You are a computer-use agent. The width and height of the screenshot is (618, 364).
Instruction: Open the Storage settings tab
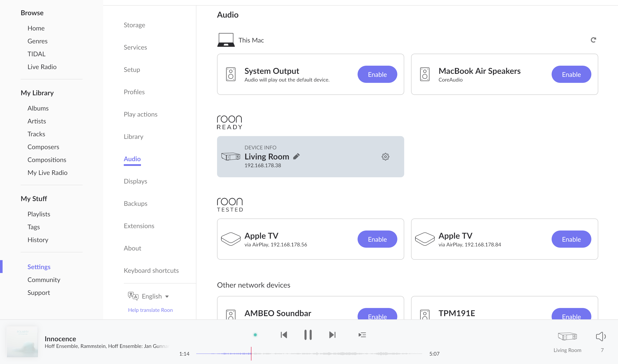pyautogui.click(x=134, y=25)
